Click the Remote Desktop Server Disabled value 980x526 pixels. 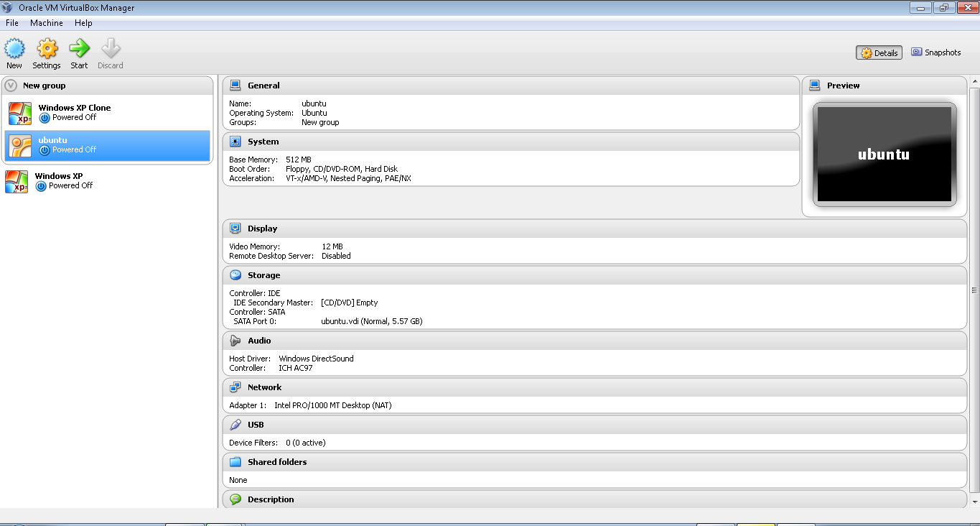[x=336, y=256]
